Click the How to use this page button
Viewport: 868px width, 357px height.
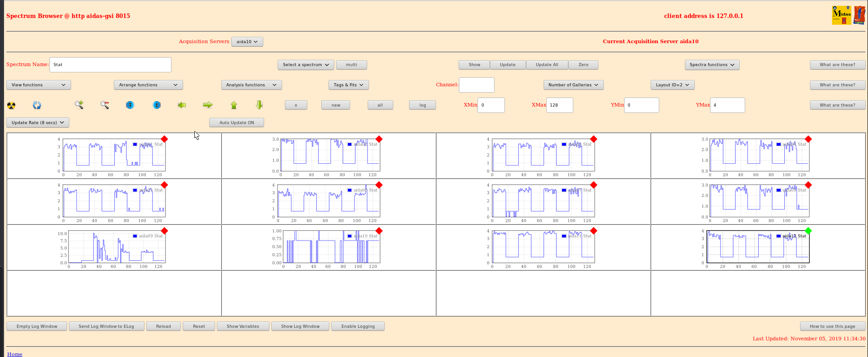[x=832, y=326]
